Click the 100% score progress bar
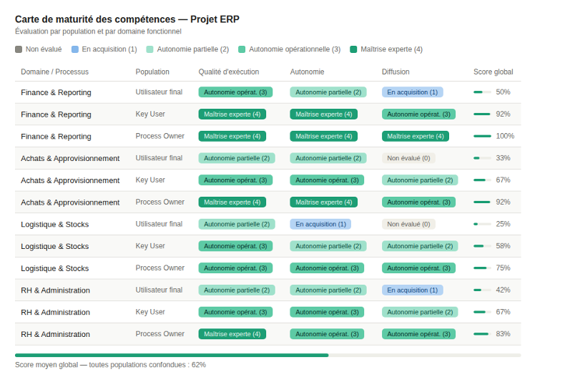Viewport: 565px width, 392px height. [x=482, y=136]
